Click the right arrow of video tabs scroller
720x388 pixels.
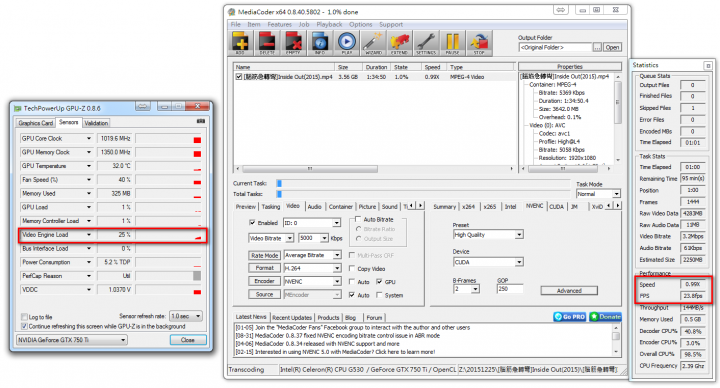pyautogui.click(x=420, y=206)
